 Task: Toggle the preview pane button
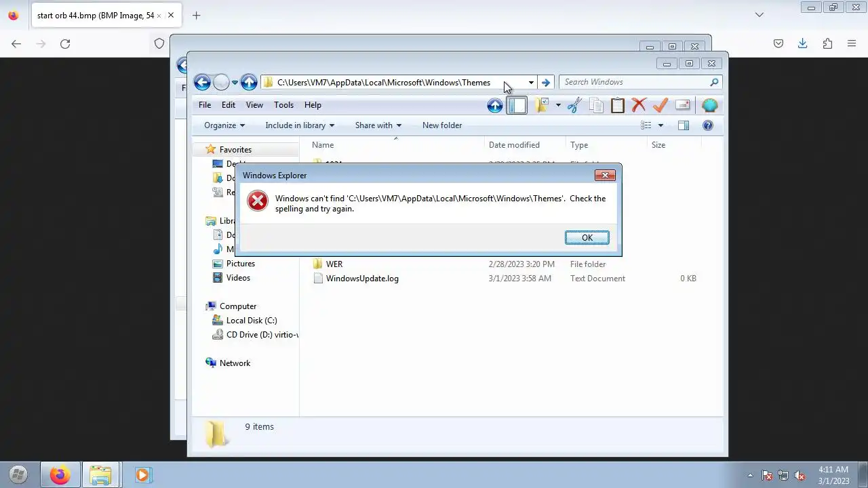tap(684, 125)
